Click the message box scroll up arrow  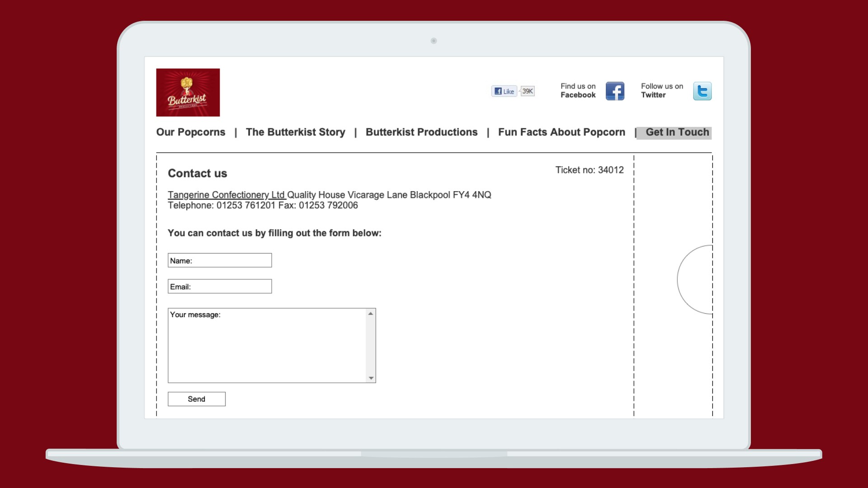click(x=371, y=314)
